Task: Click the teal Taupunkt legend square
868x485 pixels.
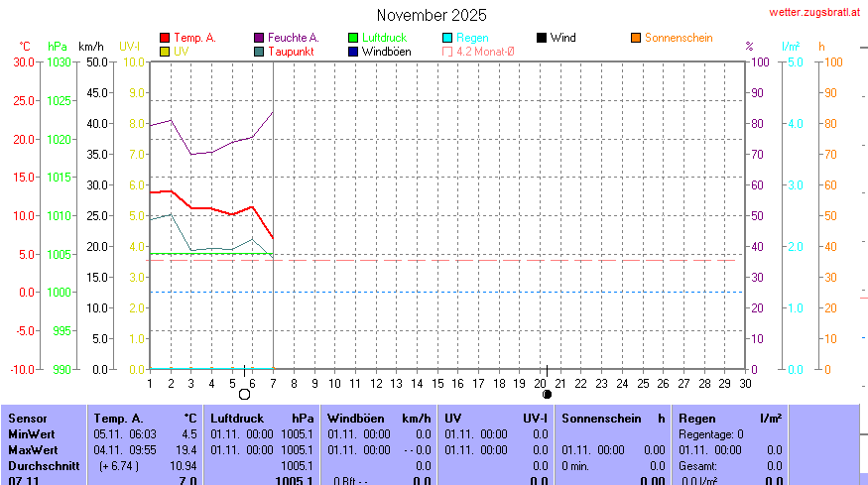Action: [x=259, y=51]
